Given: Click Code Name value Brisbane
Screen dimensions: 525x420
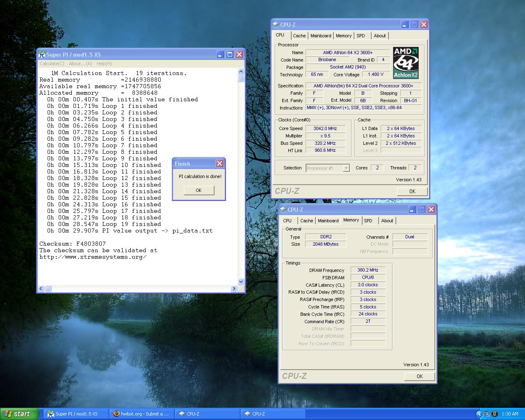Looking at the screenshot, I should click(x=327, y=59).
